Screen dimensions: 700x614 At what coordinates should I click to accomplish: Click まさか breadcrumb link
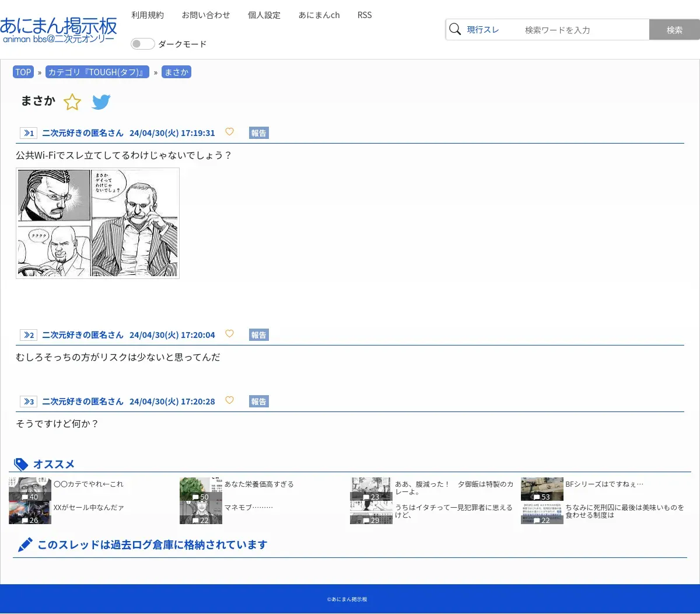[176, 72]
